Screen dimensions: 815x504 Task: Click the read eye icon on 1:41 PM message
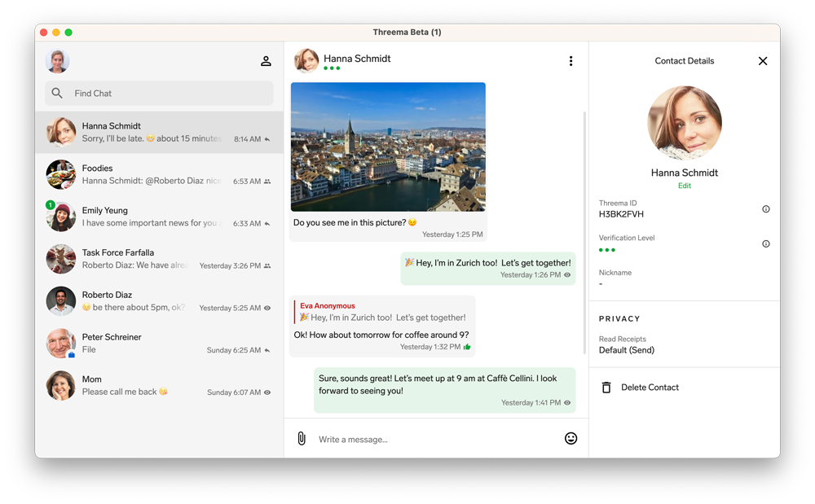[x=567, y=403]
